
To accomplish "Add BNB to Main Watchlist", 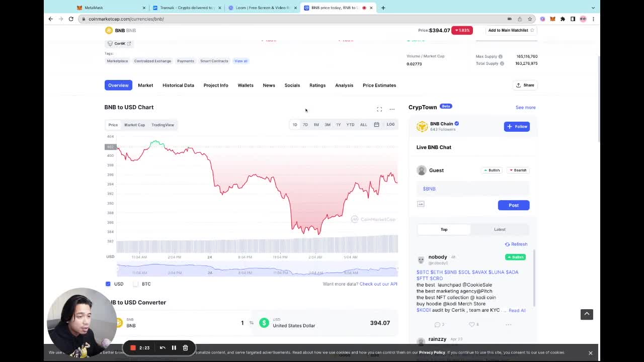I will pos(511,30).
